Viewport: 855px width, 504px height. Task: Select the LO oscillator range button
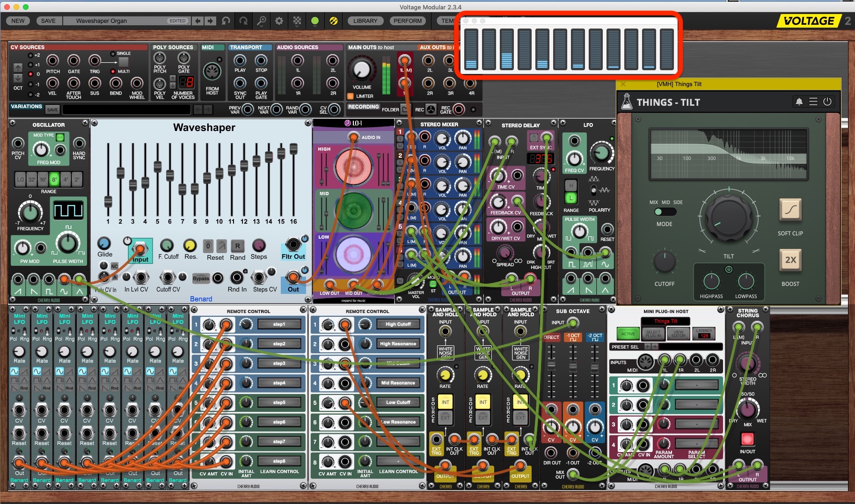point(20,179)
